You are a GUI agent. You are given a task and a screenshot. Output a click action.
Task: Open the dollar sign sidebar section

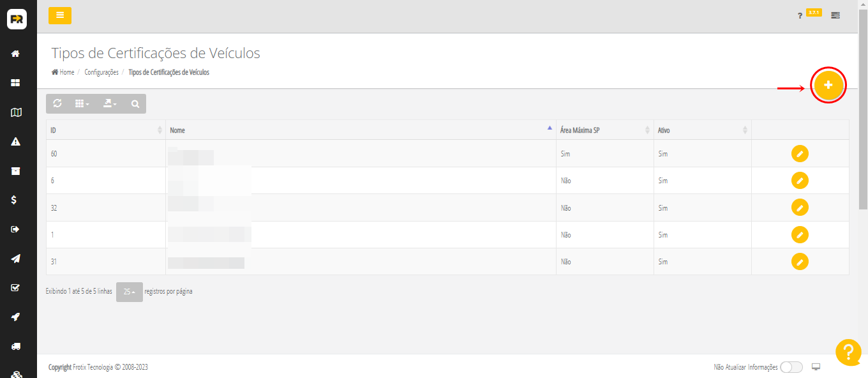tap(14, 200)
